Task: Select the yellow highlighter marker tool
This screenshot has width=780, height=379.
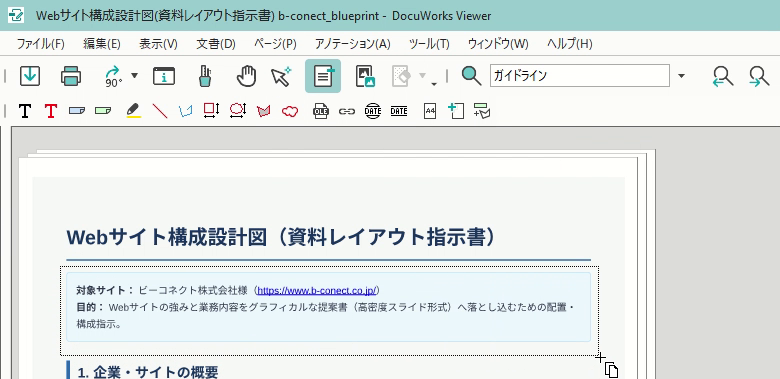Action: (133, 110)
